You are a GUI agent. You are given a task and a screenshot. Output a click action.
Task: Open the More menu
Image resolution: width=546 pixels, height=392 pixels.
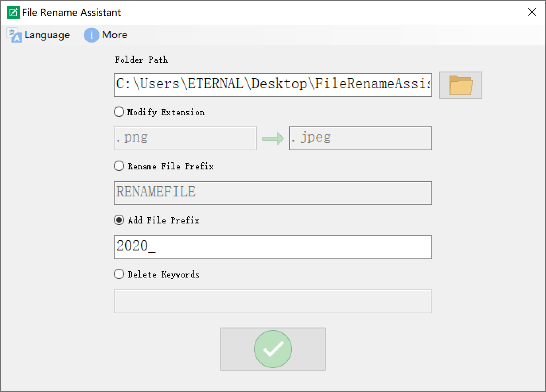point(114,35)
